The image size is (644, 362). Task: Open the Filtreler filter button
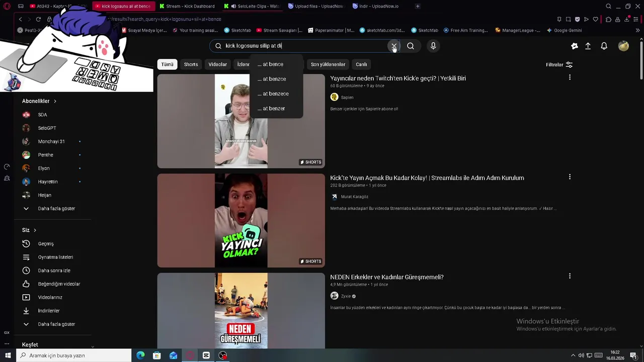559,64
